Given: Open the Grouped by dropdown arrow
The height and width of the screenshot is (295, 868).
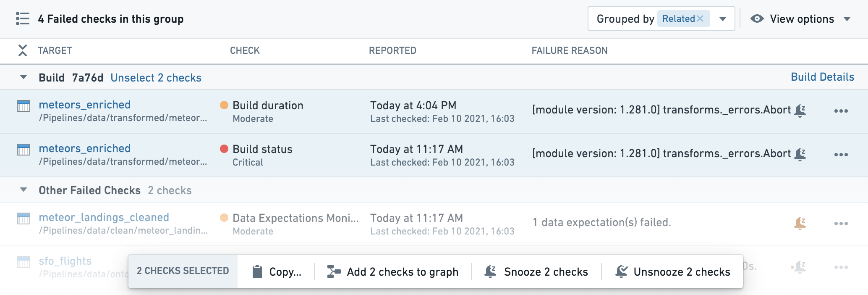Looking at the screenshot, I should [723, 19].
